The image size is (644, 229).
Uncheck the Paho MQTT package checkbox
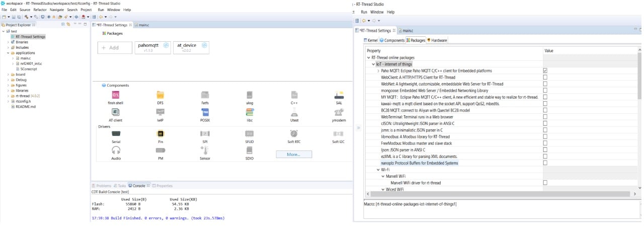[x=545, y=71]
